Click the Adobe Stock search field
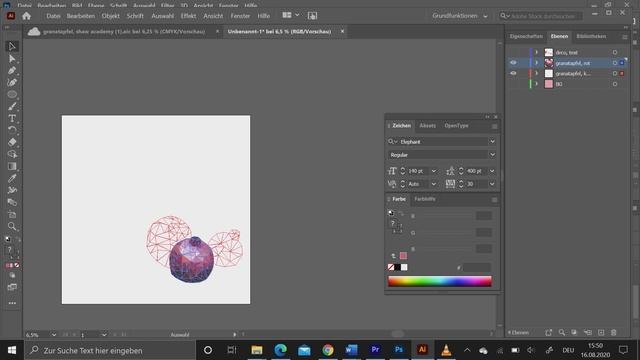Viewport: 640px width, 360px height. 541,16
